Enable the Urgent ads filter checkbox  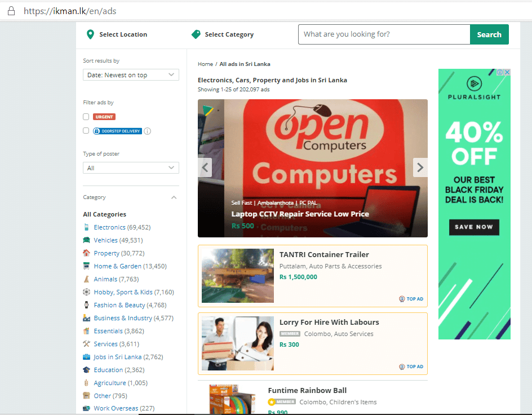point(86,117)
